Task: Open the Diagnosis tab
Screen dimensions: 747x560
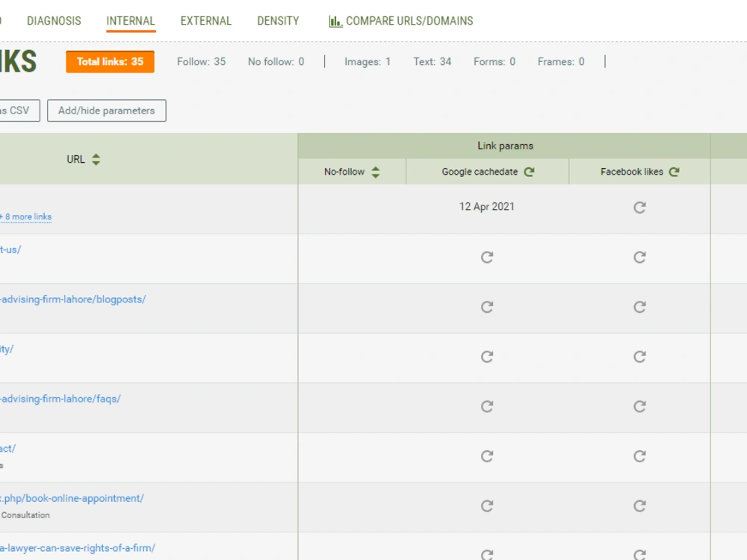Action: click(54, 21)
